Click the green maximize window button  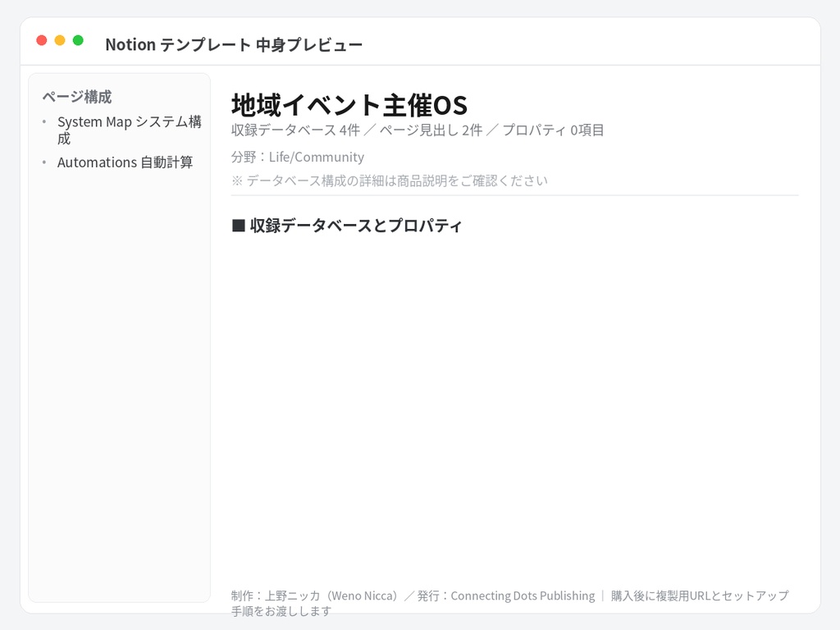point(78,40)
